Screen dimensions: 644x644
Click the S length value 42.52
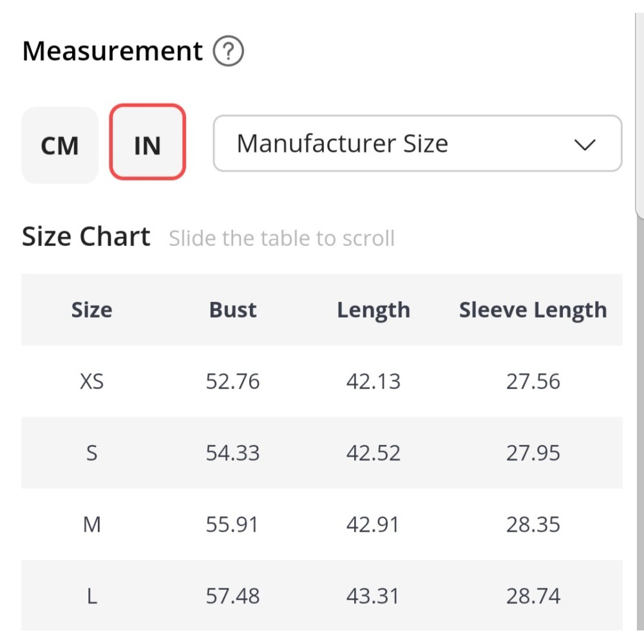pyautogui.click(x=373, y=453)
